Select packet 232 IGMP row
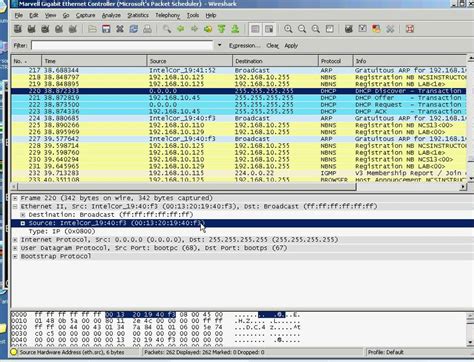 pyautogui.click(x=238, y=173)
